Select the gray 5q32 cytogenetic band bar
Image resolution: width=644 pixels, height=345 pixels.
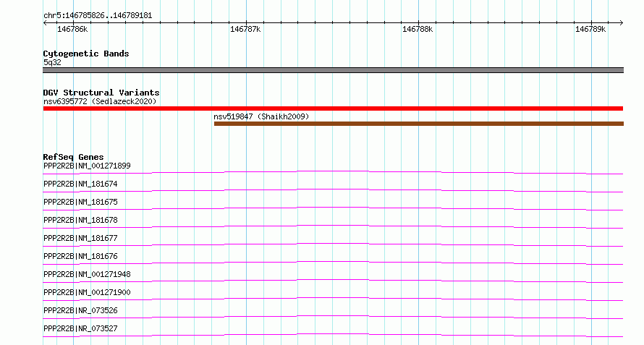[x=333, y=70]
